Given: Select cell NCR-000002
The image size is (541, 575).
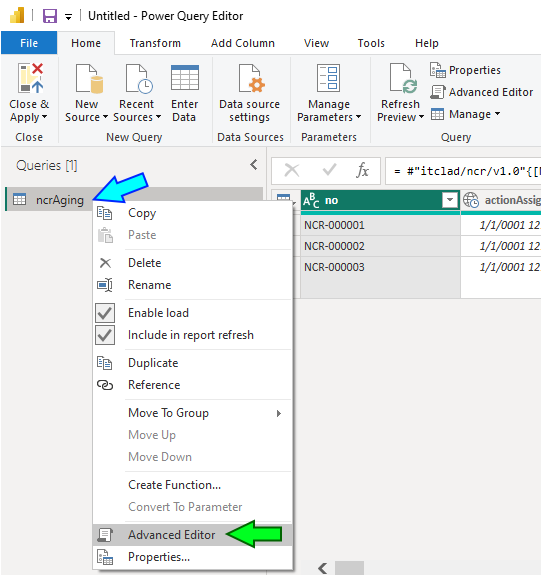Looking at the screenshot, I should [380, 246].
